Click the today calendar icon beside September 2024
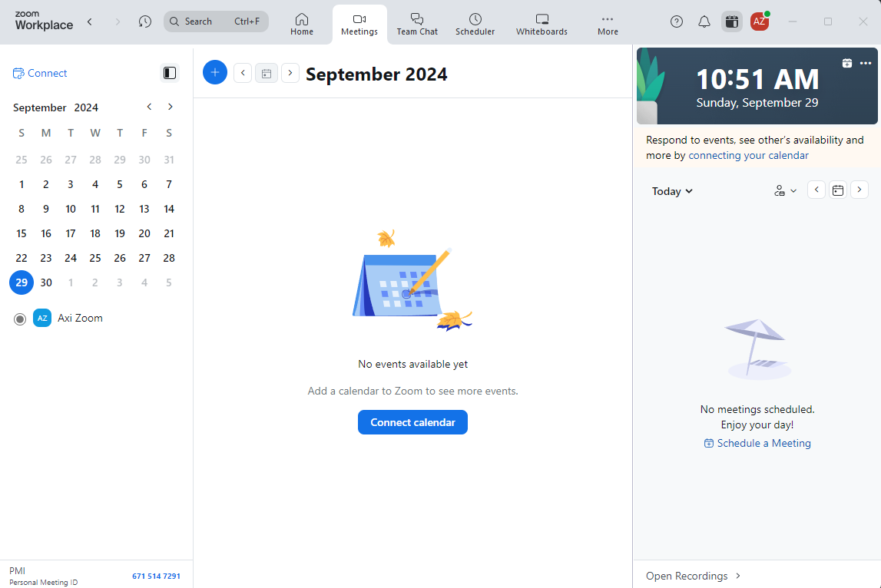 coord(267,73)
